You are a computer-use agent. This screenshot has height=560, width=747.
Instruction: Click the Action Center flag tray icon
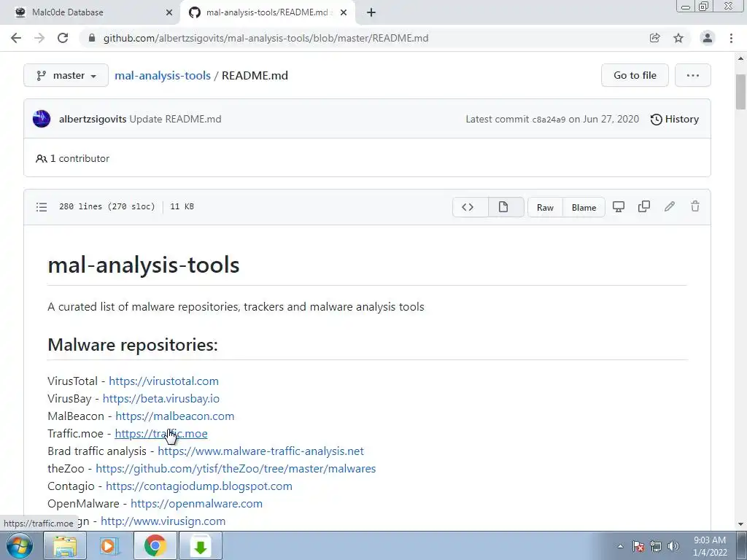[x=638, y=546]
